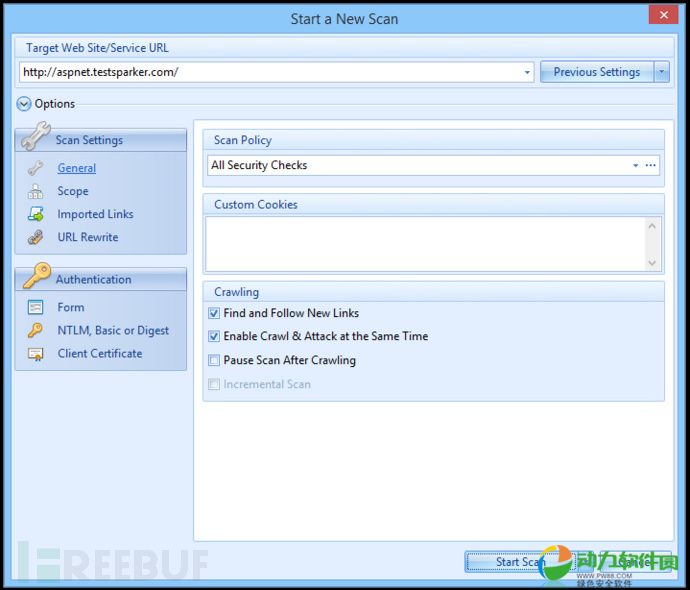Expand the Scan Policy dropdown arrow
Image resolution: width=690 pixels, height=590 pixels.
635,166
